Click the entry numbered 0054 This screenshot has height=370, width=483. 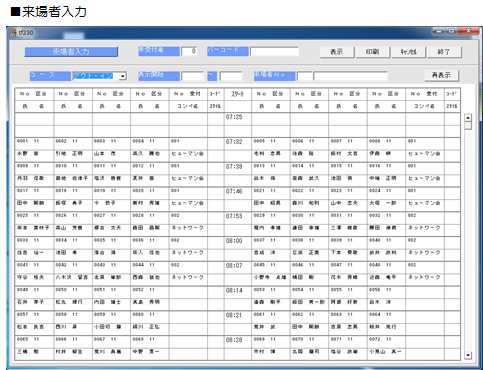click(x=298, y=290)
